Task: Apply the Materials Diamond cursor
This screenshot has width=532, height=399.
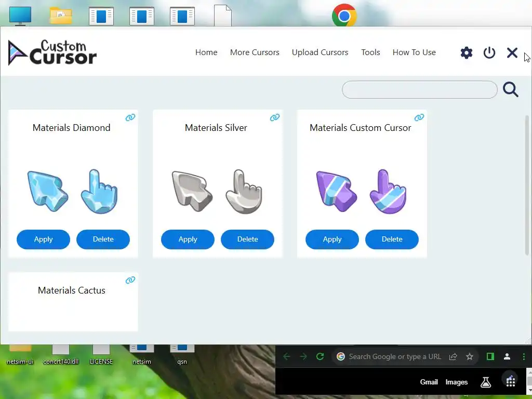Action: click(x=44, y=239)
